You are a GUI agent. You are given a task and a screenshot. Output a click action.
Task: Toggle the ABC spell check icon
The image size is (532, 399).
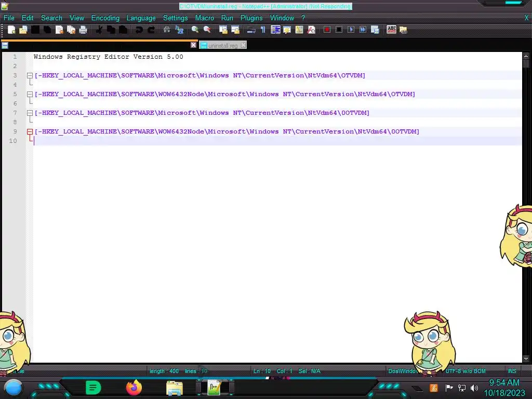391,30
